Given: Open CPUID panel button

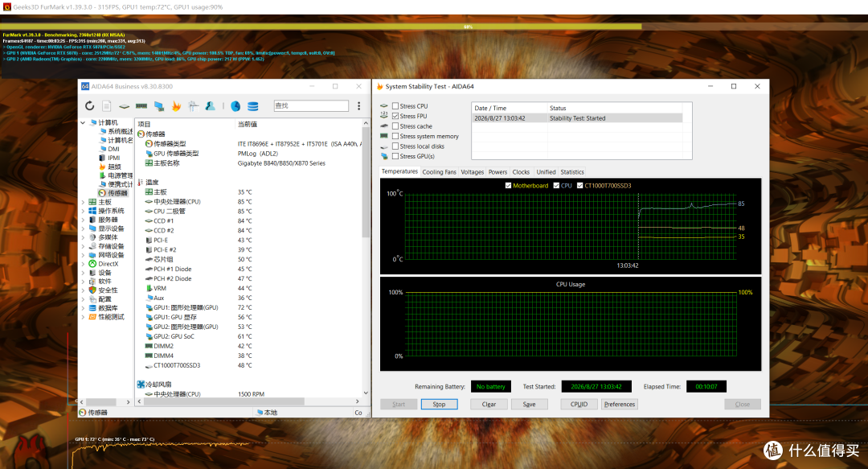Looking at the screenshot, I should pos(579,404).
